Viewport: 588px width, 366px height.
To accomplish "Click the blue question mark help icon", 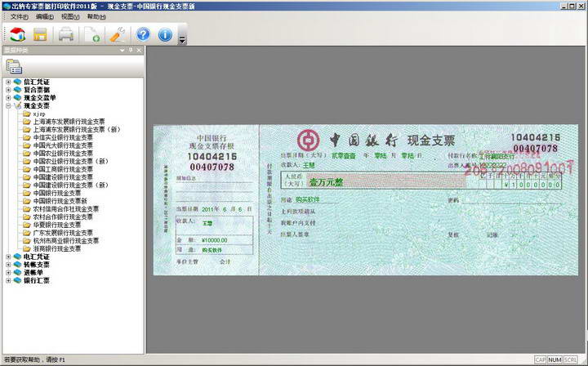I will point(143,35).
